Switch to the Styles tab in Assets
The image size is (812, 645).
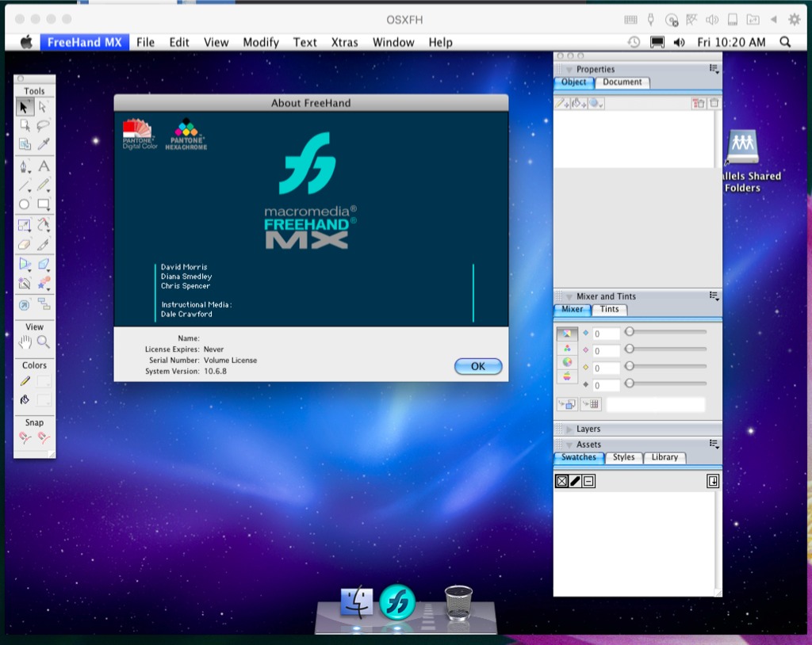623,458
